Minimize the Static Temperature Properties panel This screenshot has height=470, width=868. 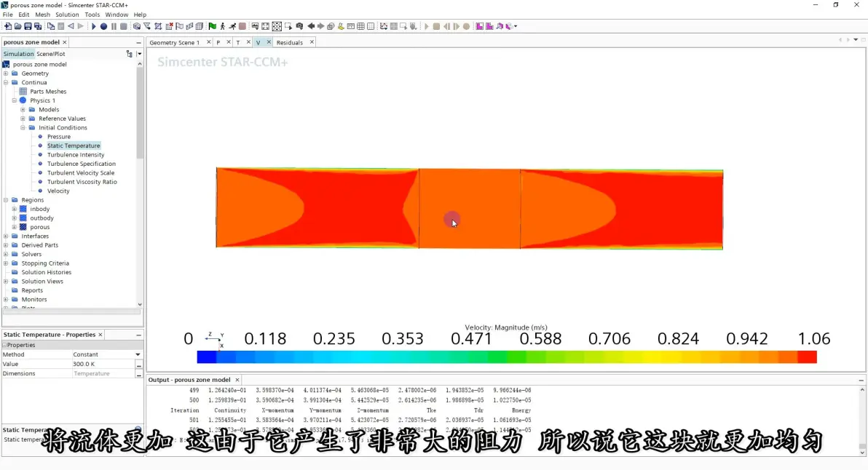[138, 335]
